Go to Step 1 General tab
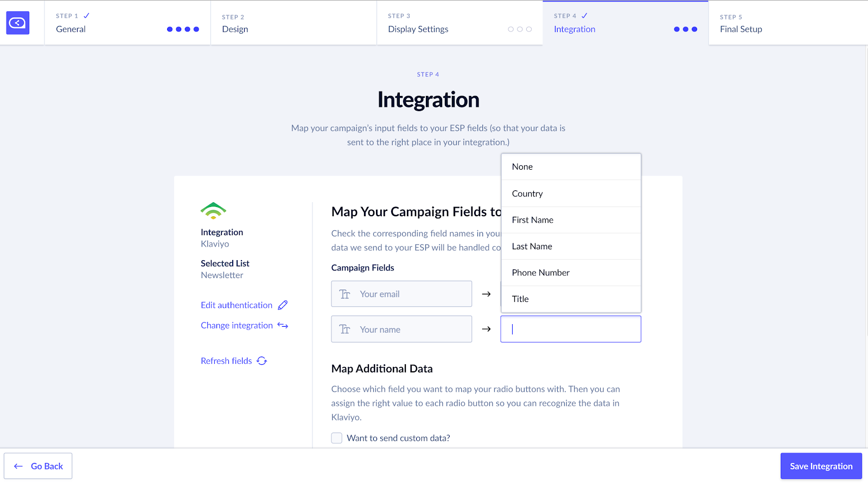 pyautogui.click(x=127, y=23)
